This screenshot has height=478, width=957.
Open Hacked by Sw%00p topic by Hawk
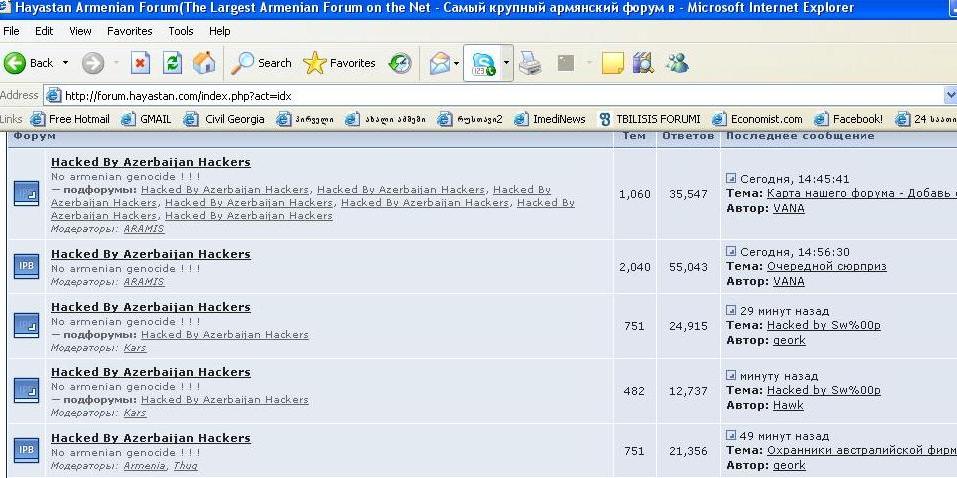(x=823, y=390)
